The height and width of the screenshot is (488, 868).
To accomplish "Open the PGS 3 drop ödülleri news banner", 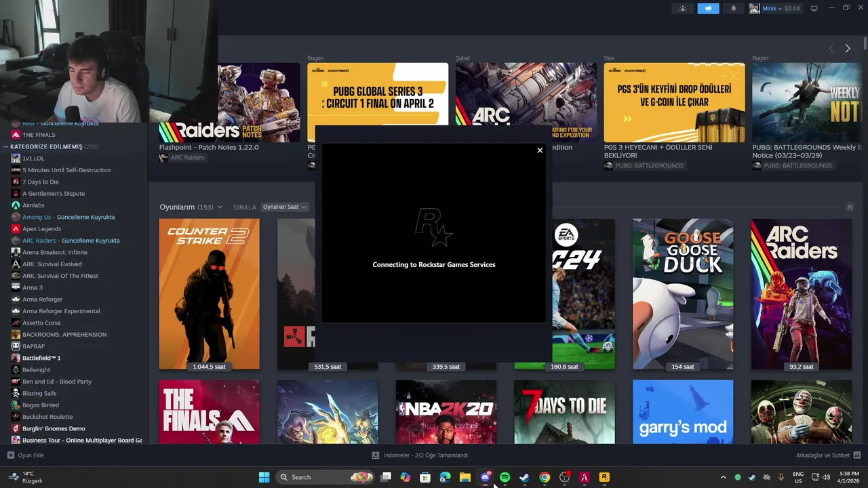I will coord(674,102).
